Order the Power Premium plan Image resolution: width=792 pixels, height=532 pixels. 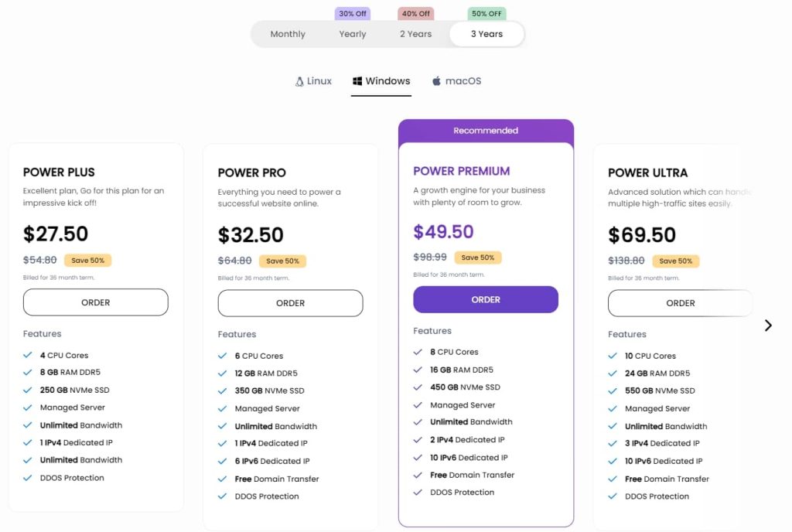pos(485,299)
